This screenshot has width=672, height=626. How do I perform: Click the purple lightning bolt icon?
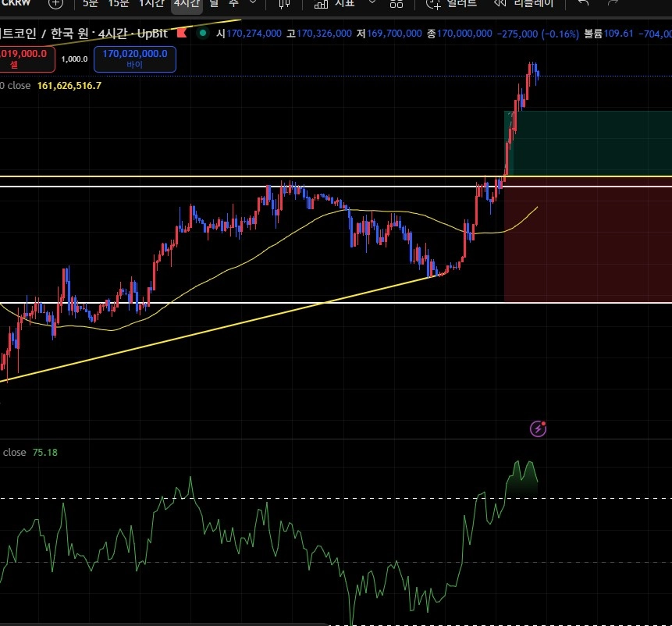coord(538,429)
